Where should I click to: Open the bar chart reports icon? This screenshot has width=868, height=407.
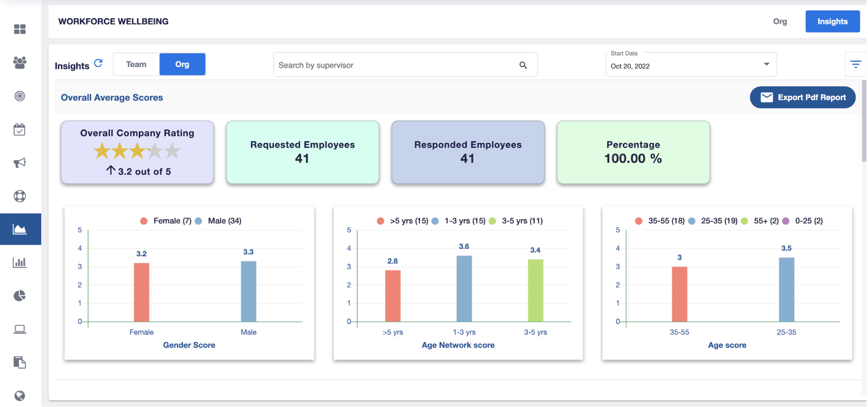(x=20, y=263)
